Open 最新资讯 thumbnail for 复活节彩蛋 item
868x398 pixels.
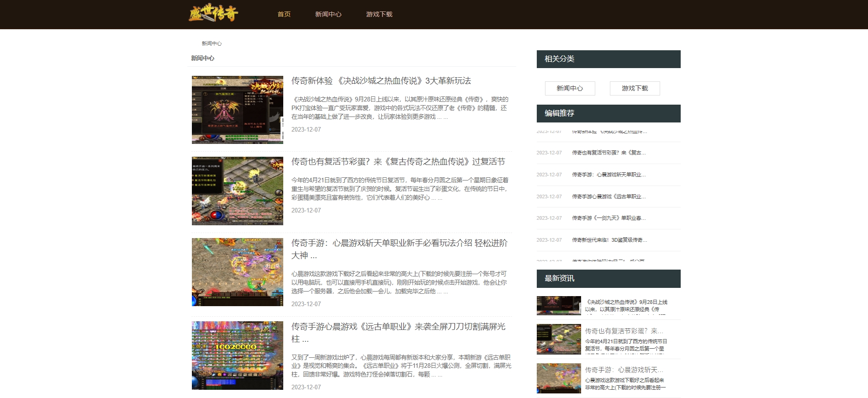click(559, 340)
